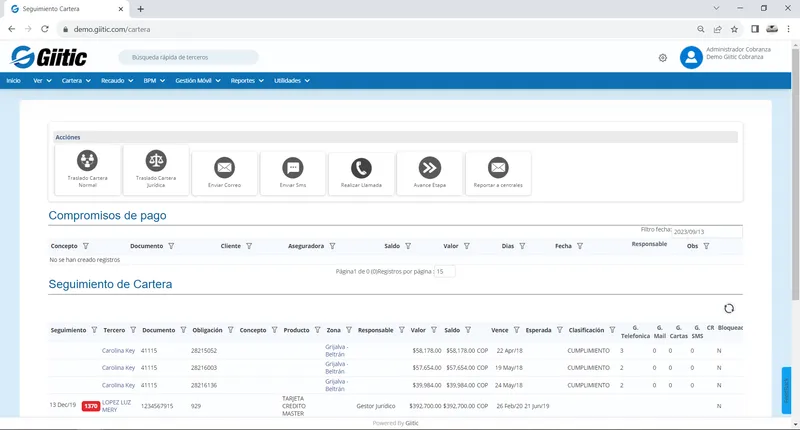Expand the BPM menu
The image size is (800, 430).
(154, 81)
